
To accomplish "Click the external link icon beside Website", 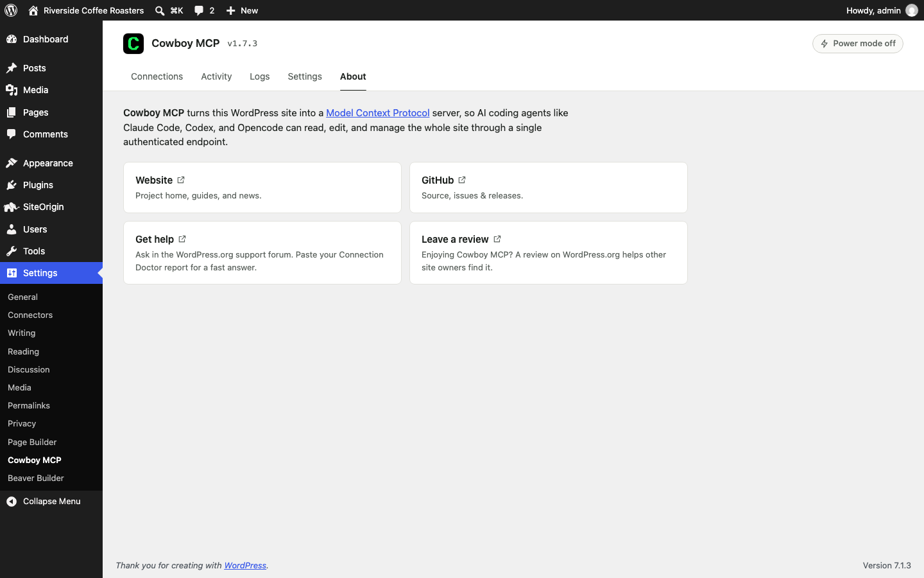I will click(181, 180).
